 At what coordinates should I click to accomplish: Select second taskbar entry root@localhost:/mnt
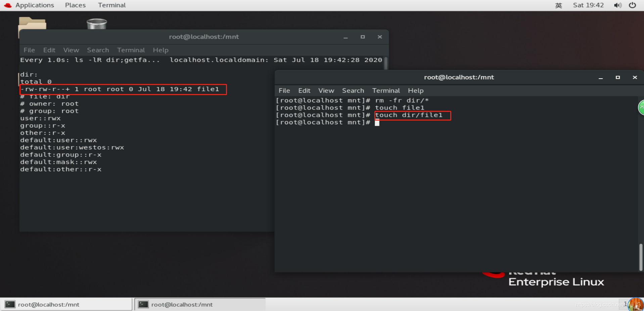click(x=200, y=305)
